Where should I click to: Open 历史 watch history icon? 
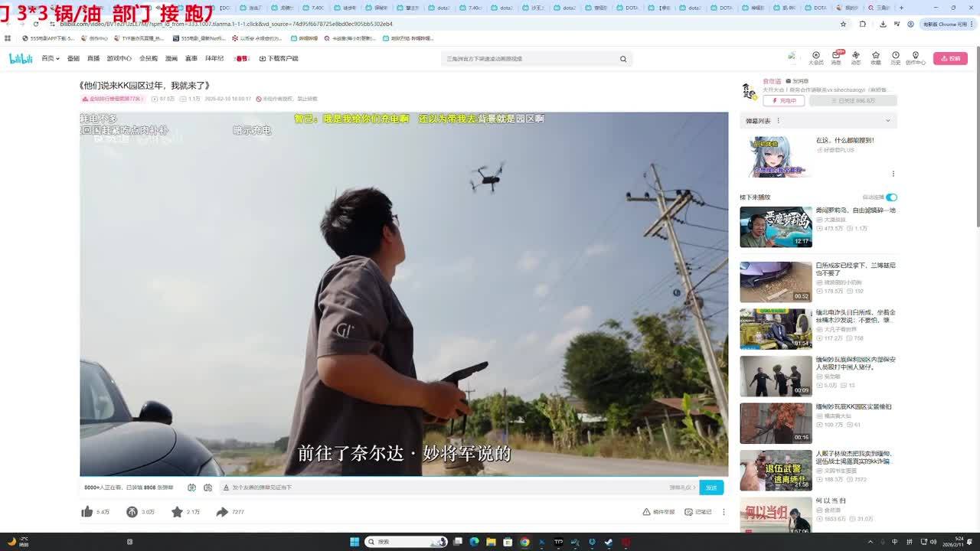coord(895,57)
